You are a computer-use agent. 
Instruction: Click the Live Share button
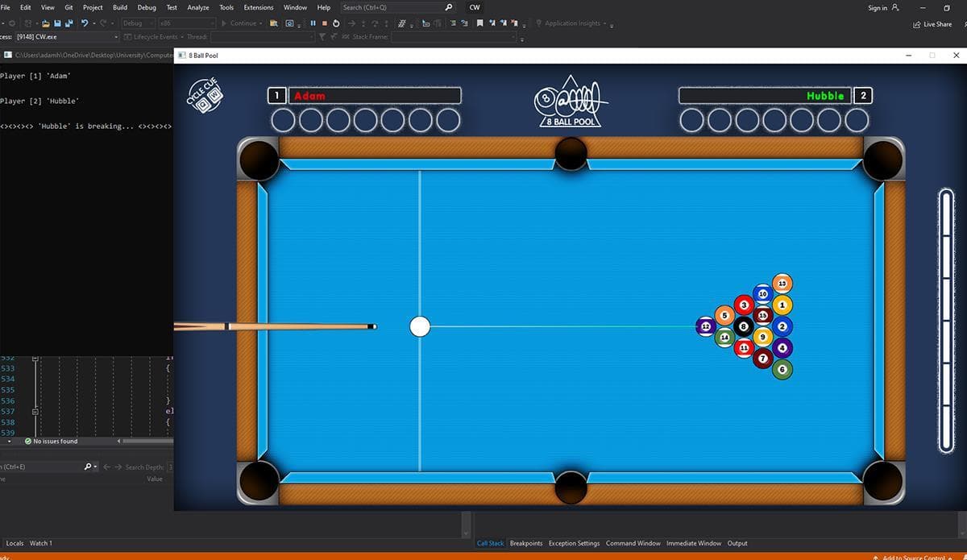click(x=932, y=24)
